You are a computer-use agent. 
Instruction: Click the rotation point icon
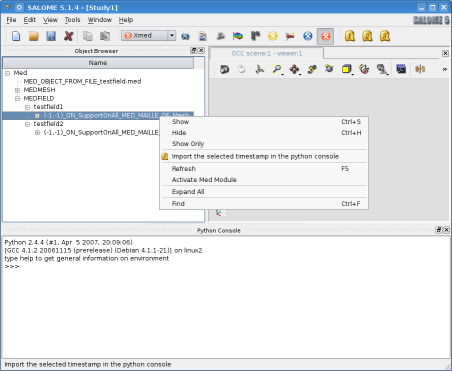pyautogui.click(x=312, y=69)
